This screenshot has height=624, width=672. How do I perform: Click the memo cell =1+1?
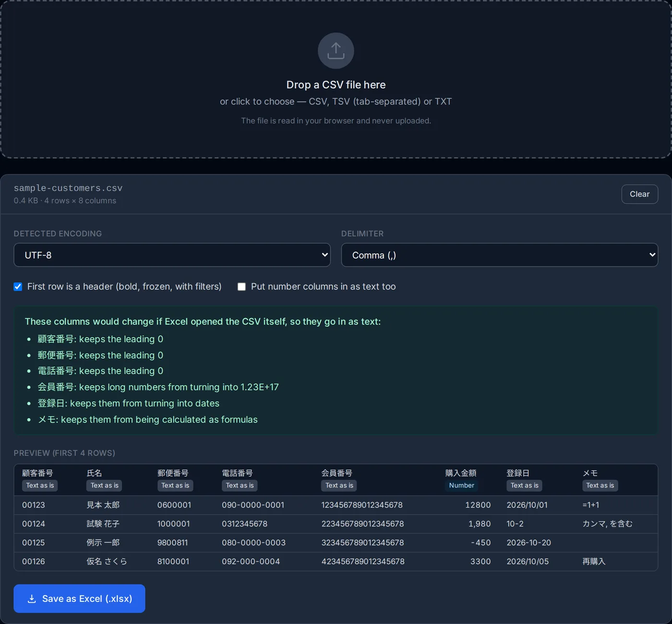pos(591,505)
